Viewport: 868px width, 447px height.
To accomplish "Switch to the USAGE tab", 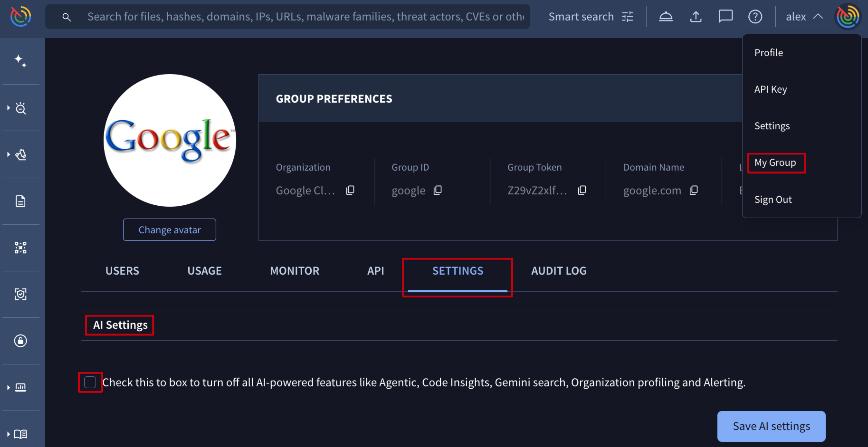I will pyautogui.click(x=204, y=271).
